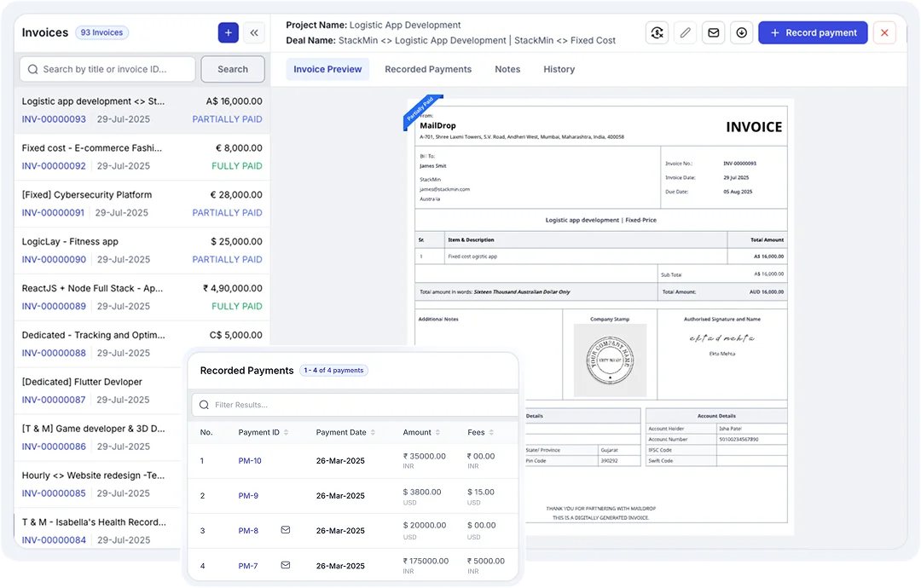Click the $ 15.00 fee in PM-9 row
This screenshot has width=921, height=588.
coord(480,492)
